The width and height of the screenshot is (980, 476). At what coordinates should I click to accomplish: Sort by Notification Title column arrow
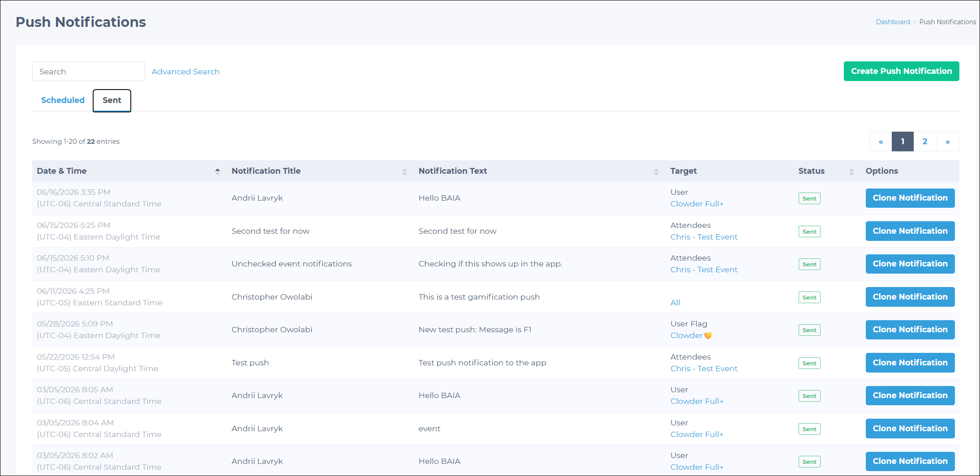coord(404,171)
